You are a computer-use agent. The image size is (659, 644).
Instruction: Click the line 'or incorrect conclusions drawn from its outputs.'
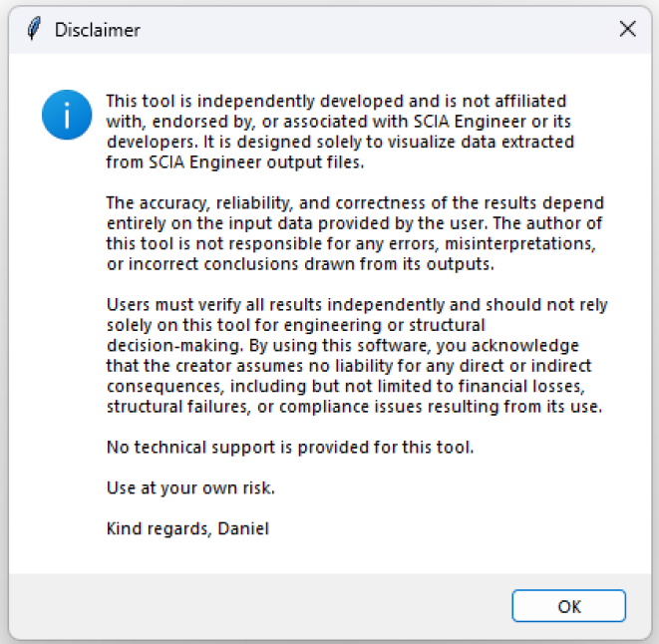pos(300,264)
